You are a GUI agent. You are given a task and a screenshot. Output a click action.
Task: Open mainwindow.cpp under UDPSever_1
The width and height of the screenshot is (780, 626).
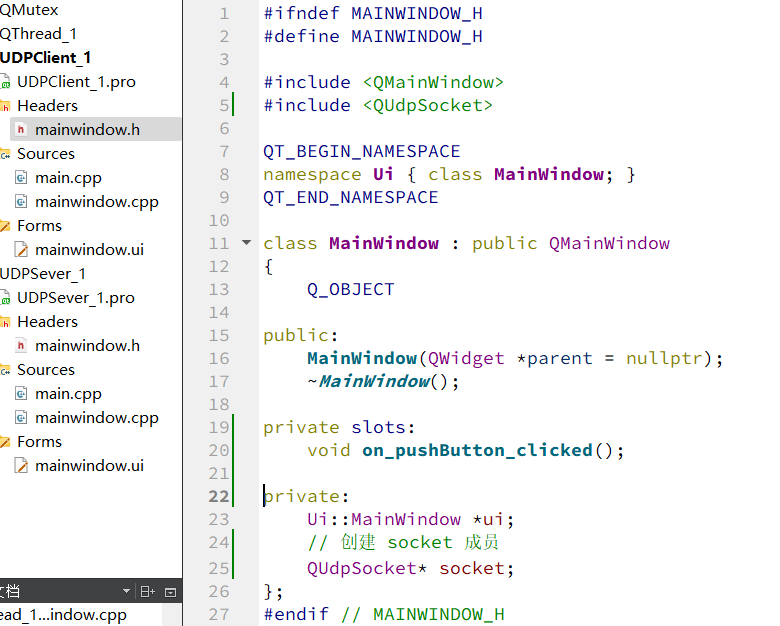click(97, 418)
